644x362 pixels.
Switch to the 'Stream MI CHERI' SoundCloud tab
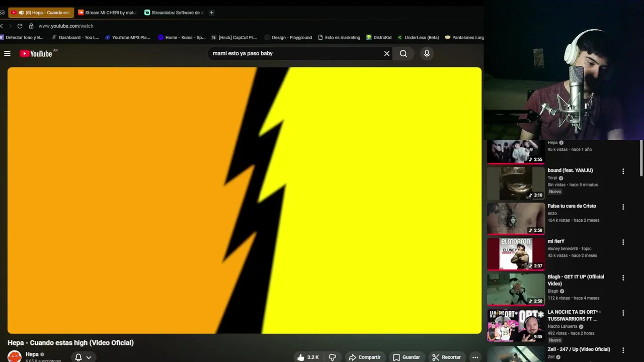[107, 13]
